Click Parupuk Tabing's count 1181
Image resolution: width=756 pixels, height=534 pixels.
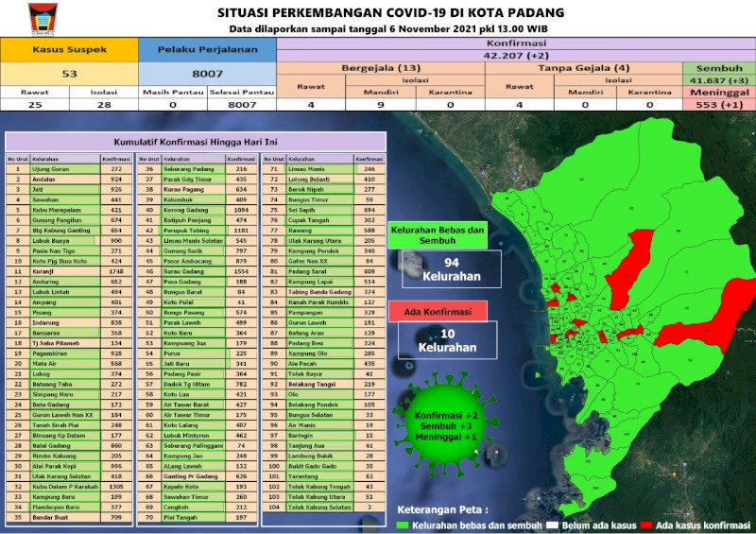pyautogui.click(x=241, y=231)
